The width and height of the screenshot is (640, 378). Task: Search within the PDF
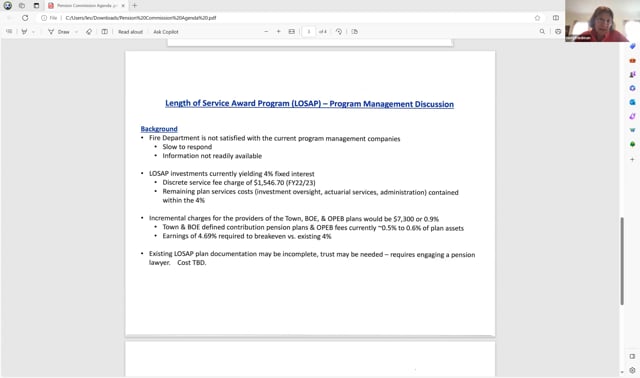coord(542,31)
